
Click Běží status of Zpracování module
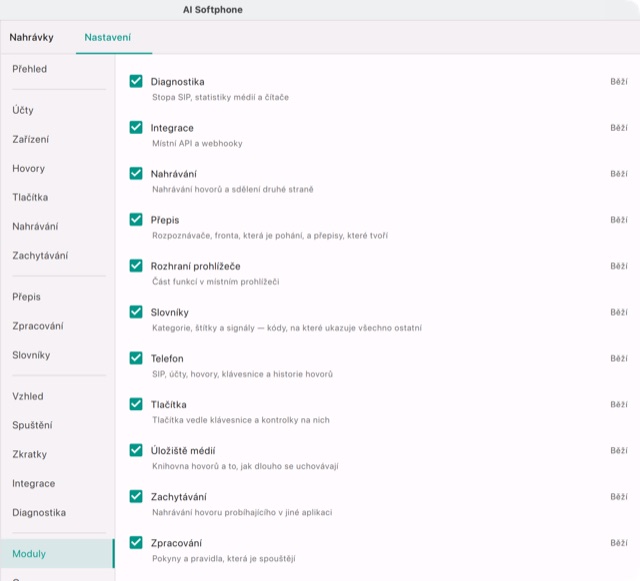tap(619, 543)
